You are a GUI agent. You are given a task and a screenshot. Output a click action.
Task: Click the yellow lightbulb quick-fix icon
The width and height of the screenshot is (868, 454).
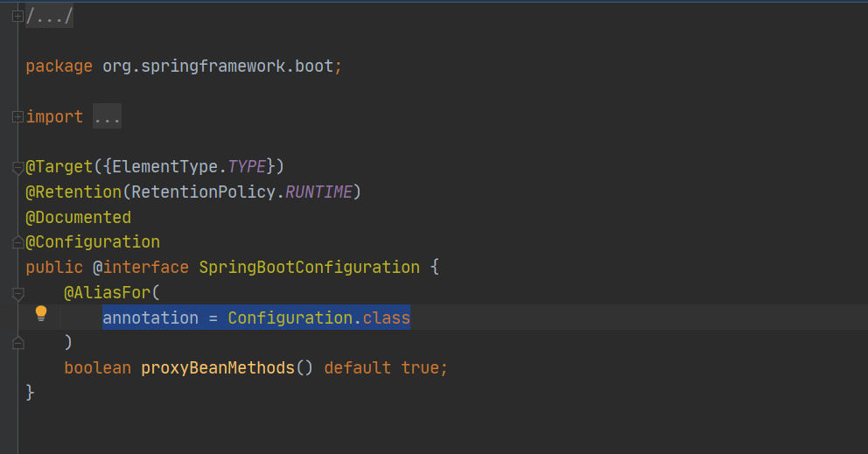[41, 314]
